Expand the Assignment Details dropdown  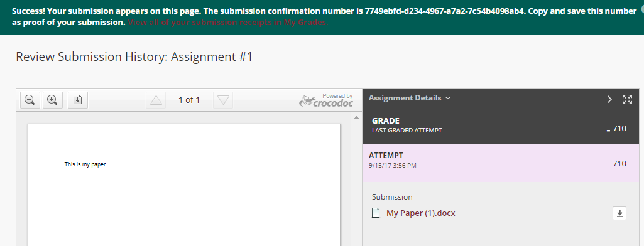pos(410,98)
